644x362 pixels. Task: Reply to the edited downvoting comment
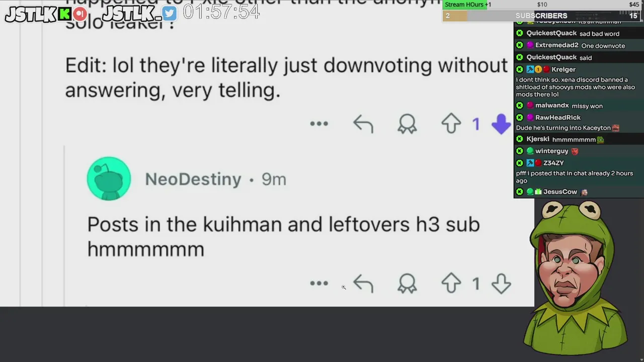click(363, 124)
